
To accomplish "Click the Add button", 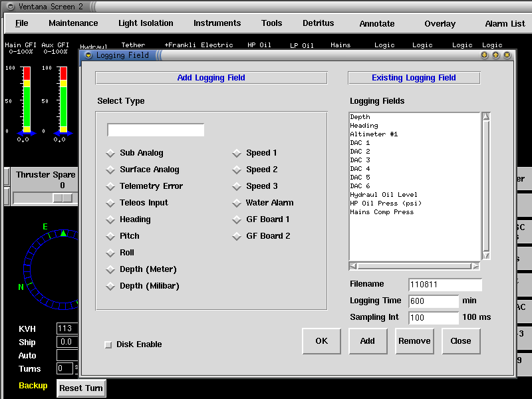I will pos(368,341).
